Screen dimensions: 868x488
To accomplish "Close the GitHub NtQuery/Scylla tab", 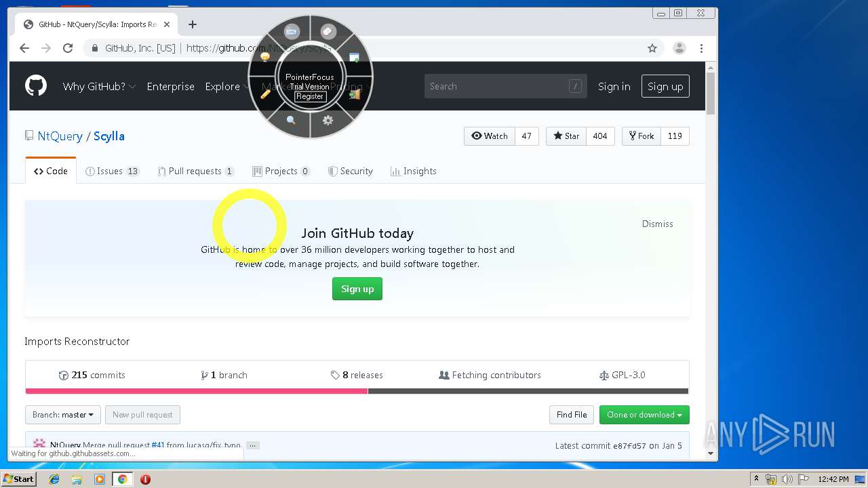I will click(x=167, y=24).
